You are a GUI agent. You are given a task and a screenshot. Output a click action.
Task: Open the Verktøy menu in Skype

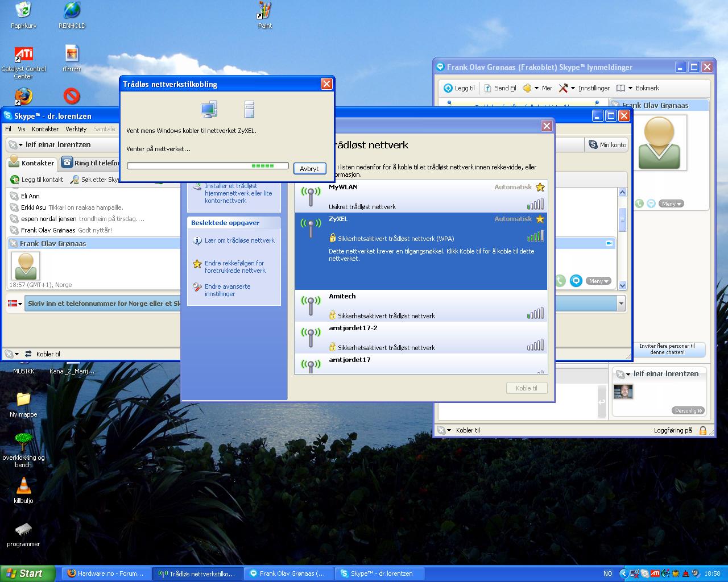[x=76, y=129]
